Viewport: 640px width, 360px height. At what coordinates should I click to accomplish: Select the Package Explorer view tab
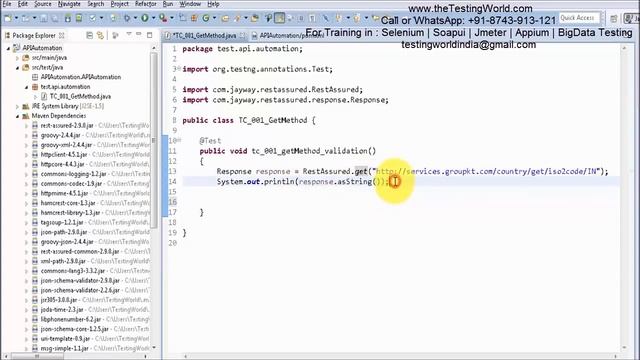coord(34,36)
